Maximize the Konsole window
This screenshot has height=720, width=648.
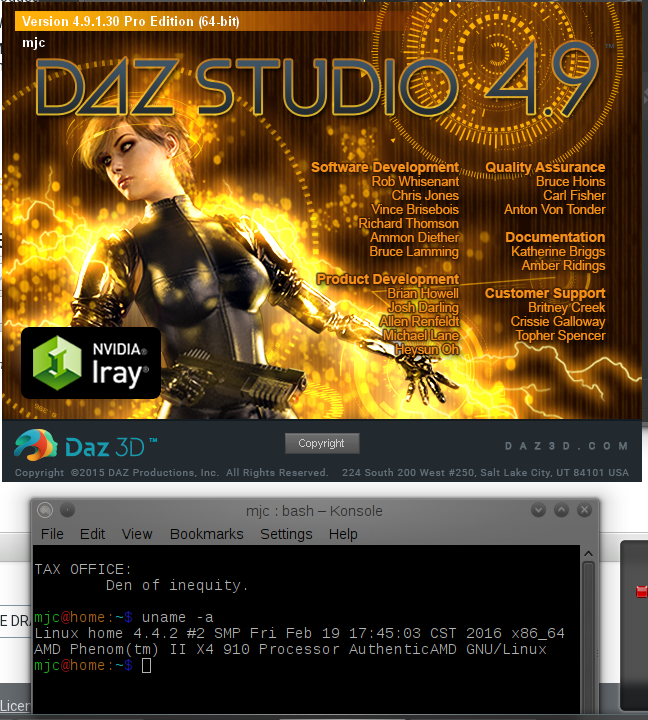(561, 510)
